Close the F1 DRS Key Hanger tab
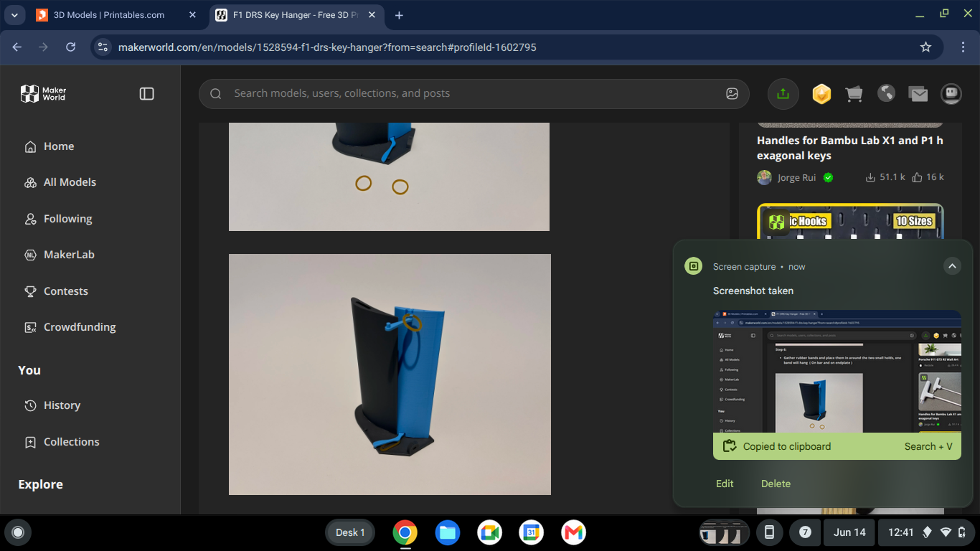This screenshot has width=980, height=551. tap(372, 15)
